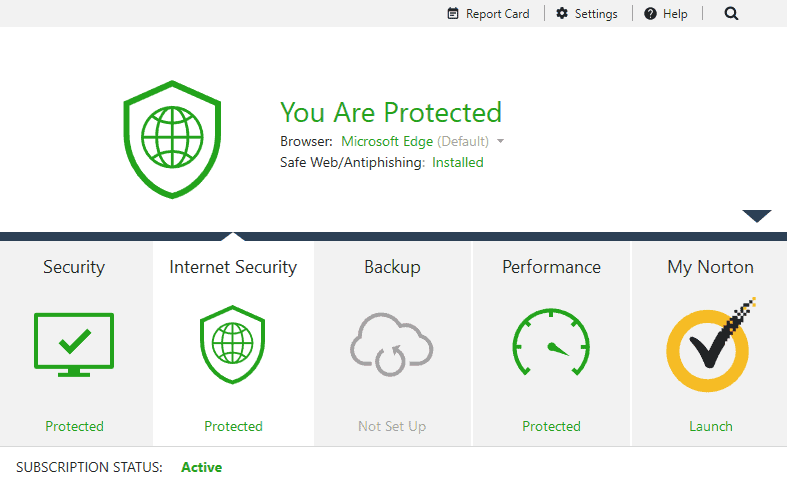Launch via the My Norton checkmark logo
787x483 pixels.
tap(710, 345)
